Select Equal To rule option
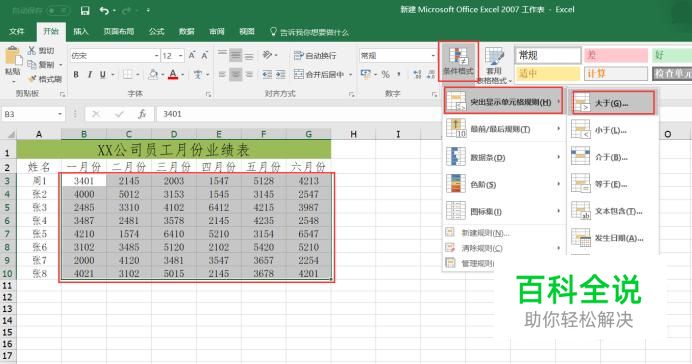692x364 pixels. click(612, 184)
